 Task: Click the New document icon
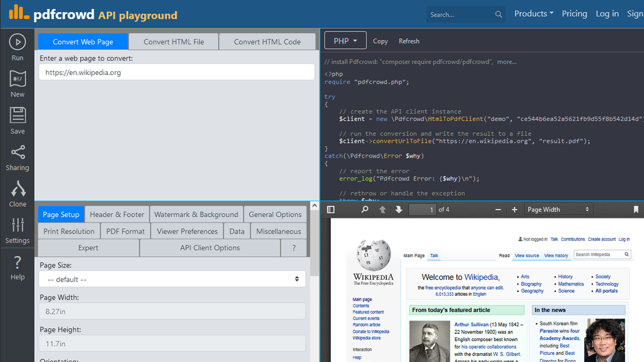[x=18, y=78]
